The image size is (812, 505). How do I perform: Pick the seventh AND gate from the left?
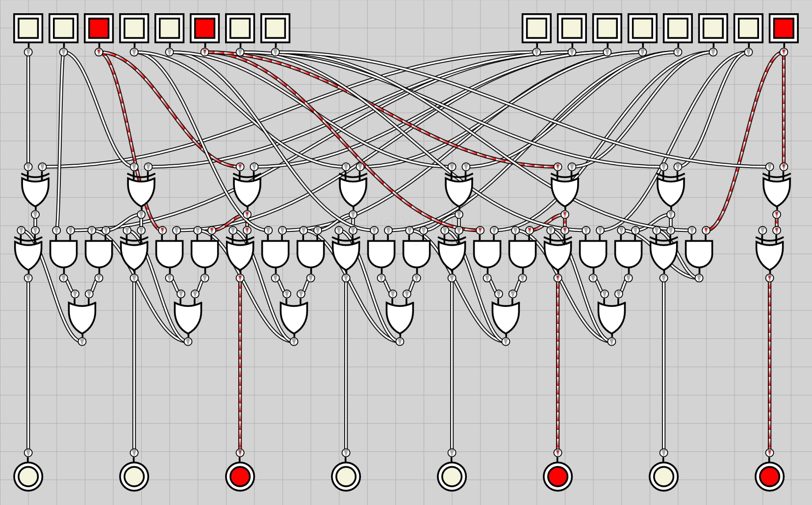coord(381,254)
